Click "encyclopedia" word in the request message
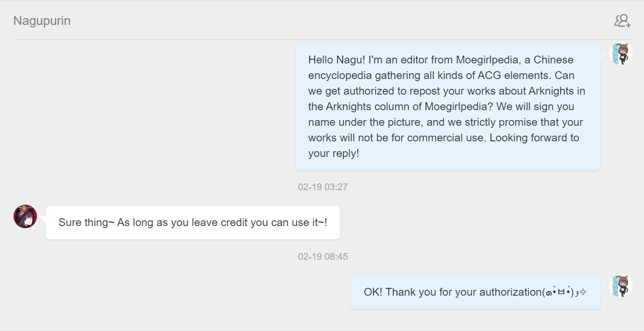The height and width of the screenshot is (331, 644). coord(340,75)
